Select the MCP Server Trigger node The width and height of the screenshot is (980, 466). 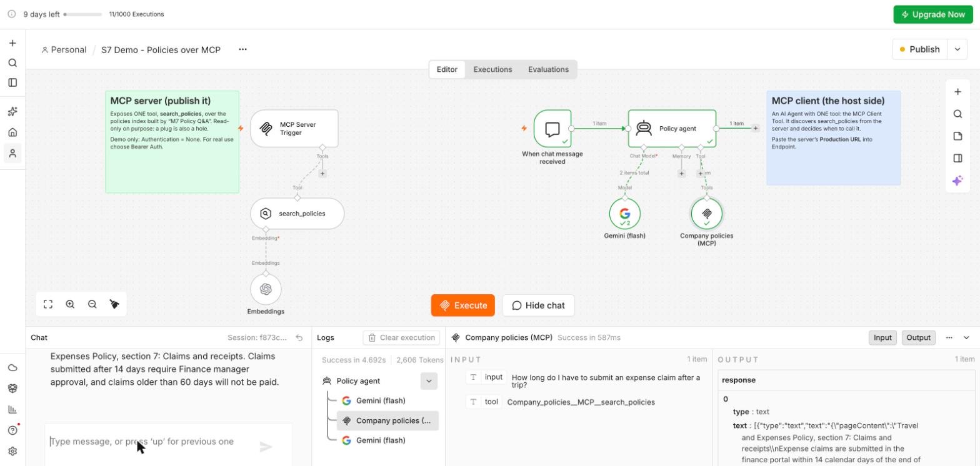[x=294, y=129]
